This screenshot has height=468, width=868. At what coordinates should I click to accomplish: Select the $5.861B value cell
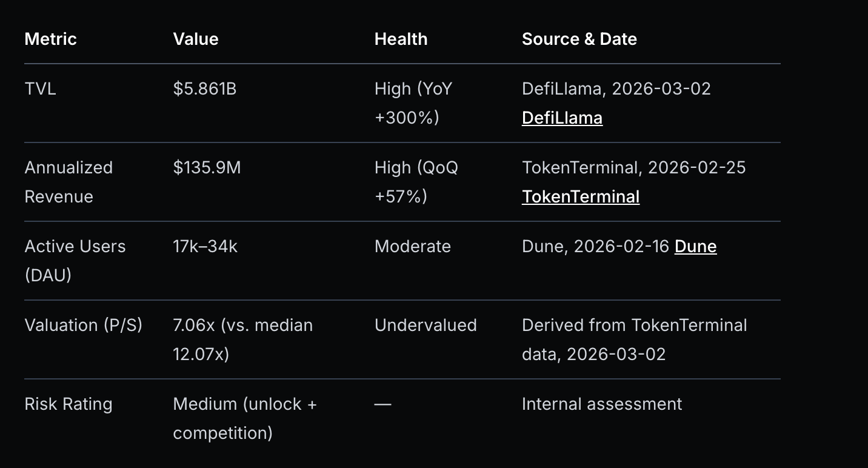[204, 89]
